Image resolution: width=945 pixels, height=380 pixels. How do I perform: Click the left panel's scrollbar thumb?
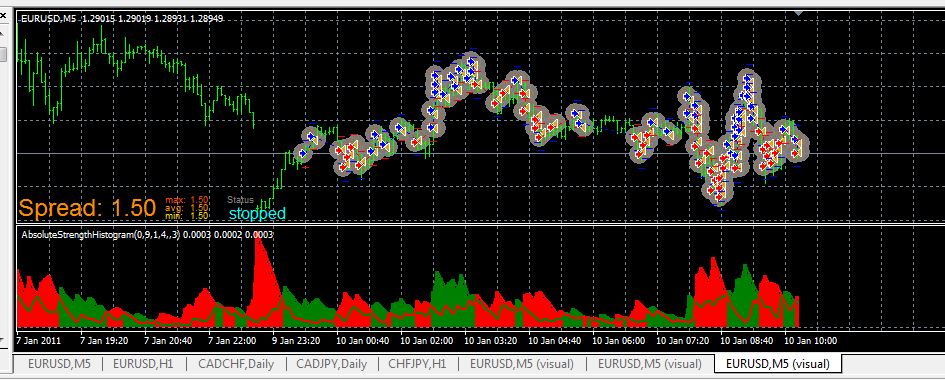(2, 54)
